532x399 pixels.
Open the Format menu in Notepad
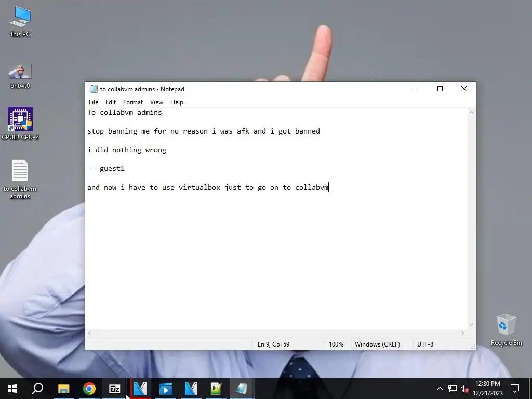coord(132,102)
